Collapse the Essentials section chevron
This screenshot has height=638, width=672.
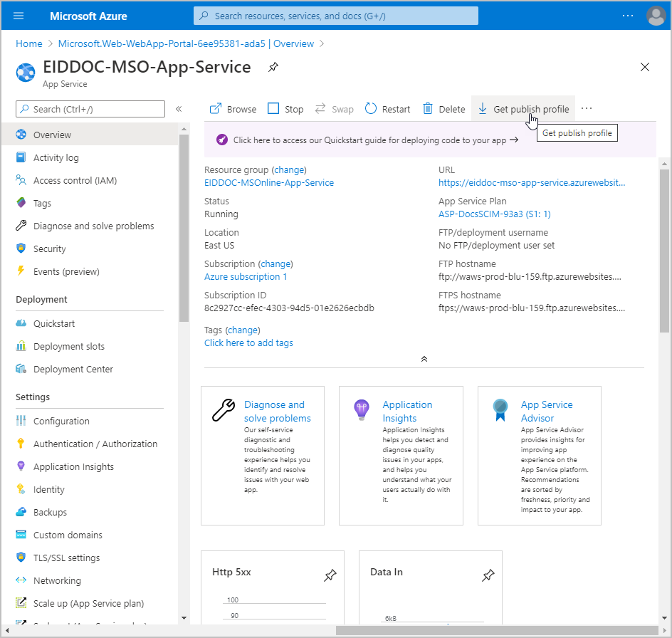pyautogui.click(x=424, y=359)
